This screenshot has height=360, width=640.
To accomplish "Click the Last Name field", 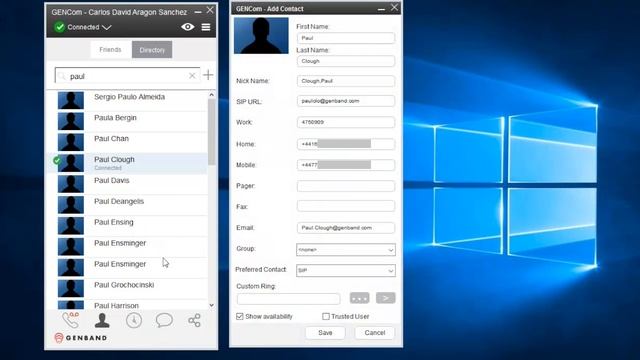I will [x=346, y=61].
